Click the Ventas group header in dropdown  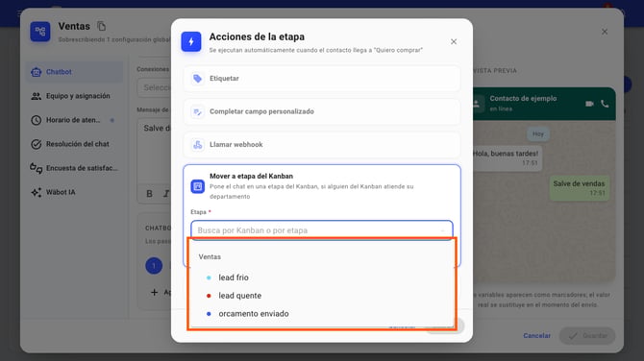(x=210, y=256)
